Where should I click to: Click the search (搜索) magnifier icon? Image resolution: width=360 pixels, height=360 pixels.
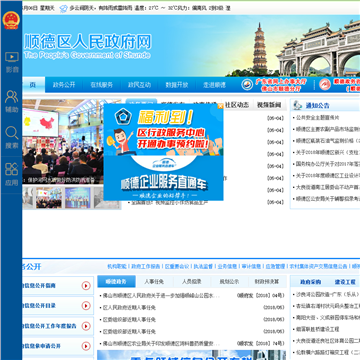pos(12,133)
